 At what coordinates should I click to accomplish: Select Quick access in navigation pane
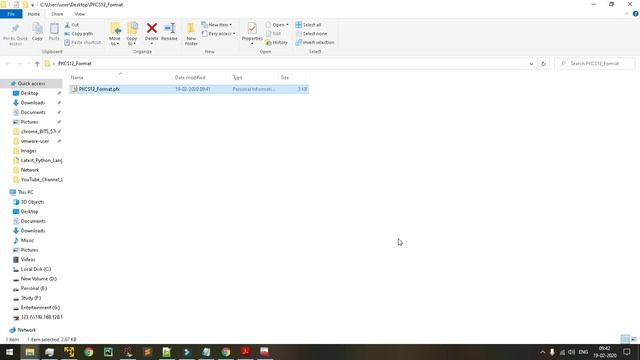pos(31,83)
